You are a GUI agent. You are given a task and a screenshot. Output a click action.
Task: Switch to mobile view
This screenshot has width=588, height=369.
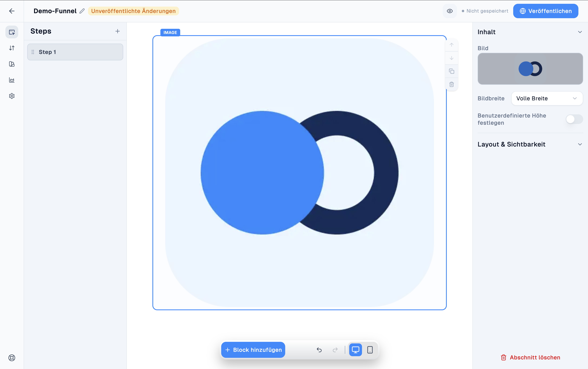tap(370, 350)
